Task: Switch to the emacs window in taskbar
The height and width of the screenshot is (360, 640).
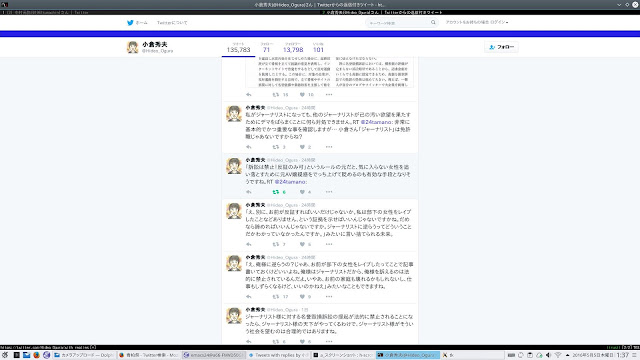Action: [x=213, y=355]
